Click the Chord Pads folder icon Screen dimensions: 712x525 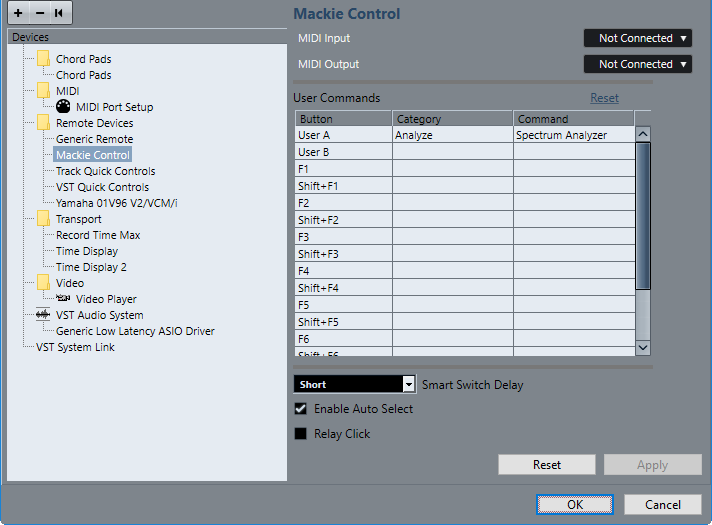44,59
